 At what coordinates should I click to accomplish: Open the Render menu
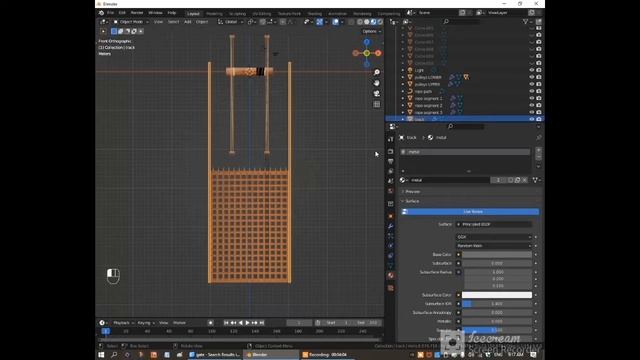(137, 13)
